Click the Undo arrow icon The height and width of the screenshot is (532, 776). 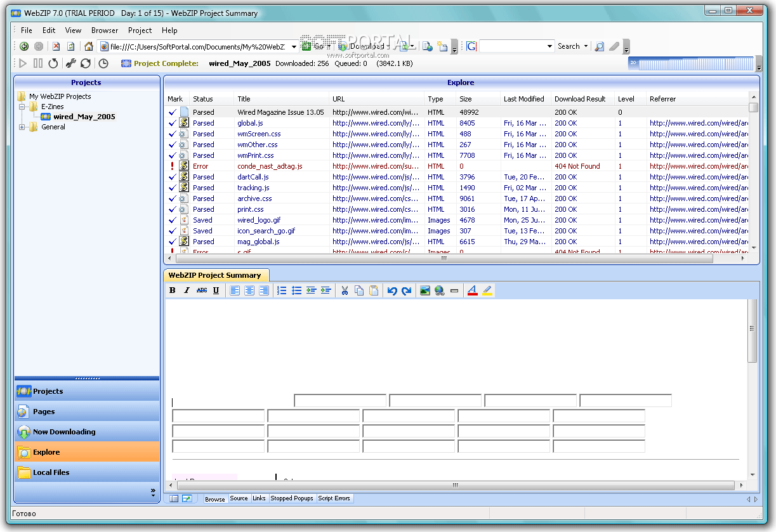click(392, 290)
